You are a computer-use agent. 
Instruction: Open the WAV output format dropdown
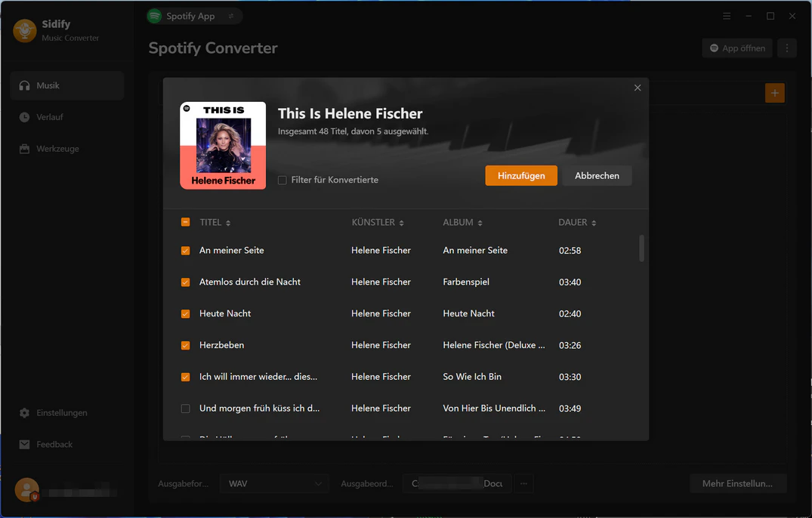point(274,483)
